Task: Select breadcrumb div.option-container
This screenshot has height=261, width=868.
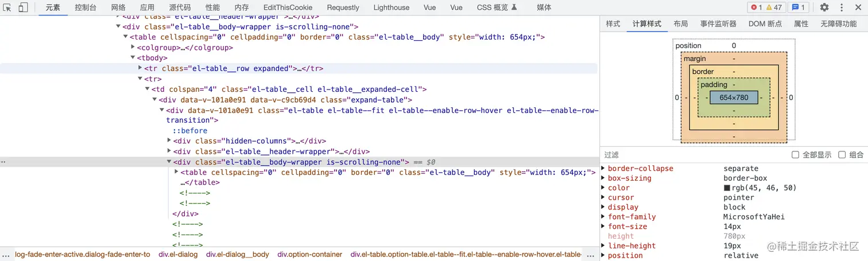Action: coord(310,254)
